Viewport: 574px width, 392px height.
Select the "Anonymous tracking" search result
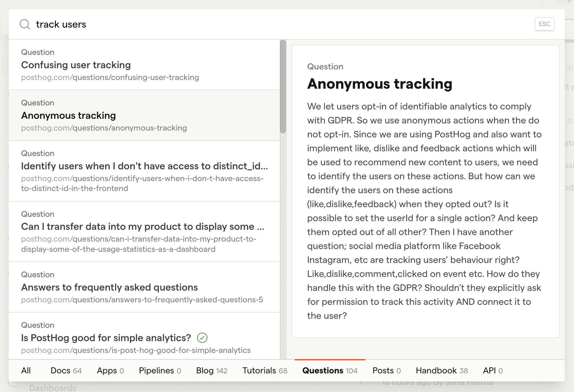[144, 115]
